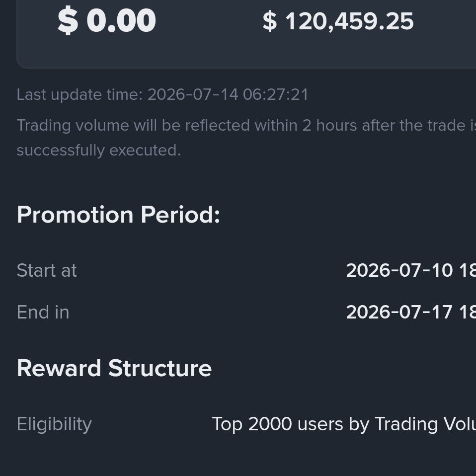Click the $ 120,459.25 total value
The image size is (476, 476).
[338, 21]
